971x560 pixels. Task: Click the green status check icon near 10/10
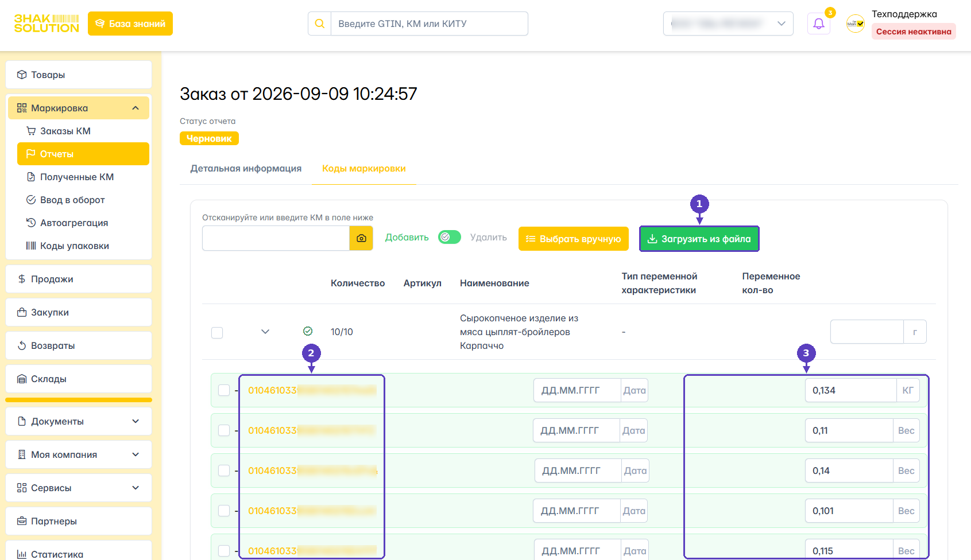pos(308,331)
